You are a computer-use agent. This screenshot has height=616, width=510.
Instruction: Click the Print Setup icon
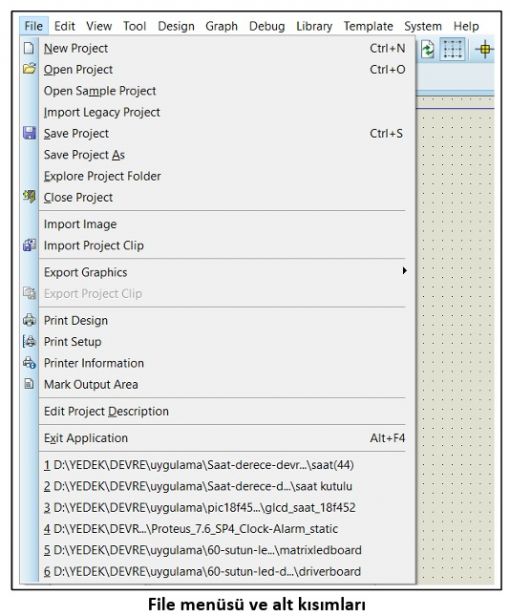pos(29,341)
